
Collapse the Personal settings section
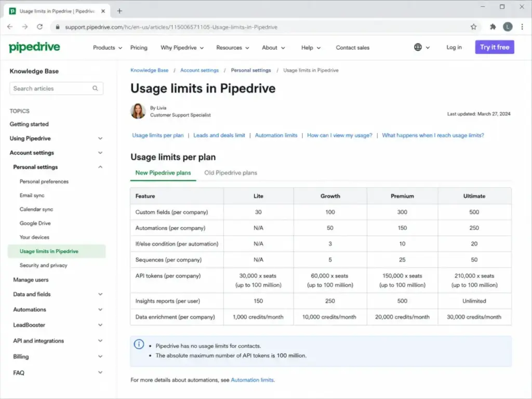pyautogui.click(x=100, y=167)
